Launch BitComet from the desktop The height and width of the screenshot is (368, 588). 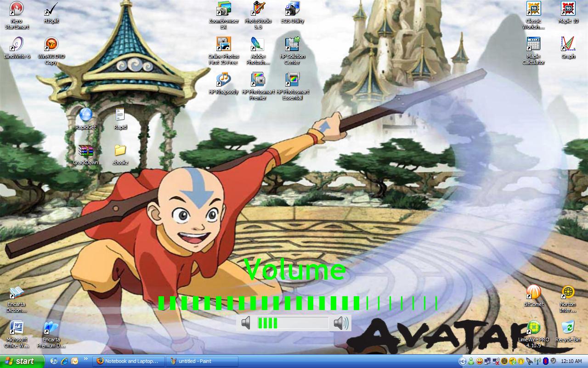pos(533,296)
